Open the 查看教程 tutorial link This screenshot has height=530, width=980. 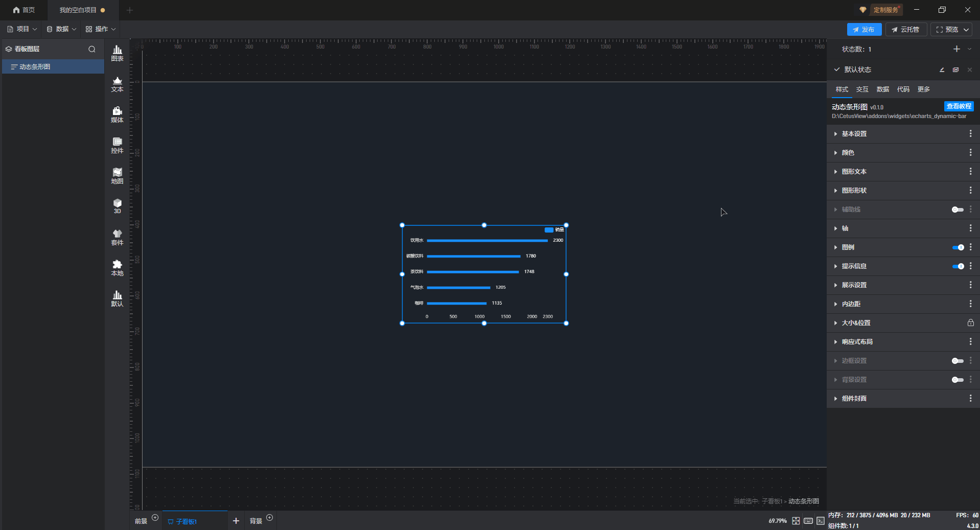coord(959,106)
